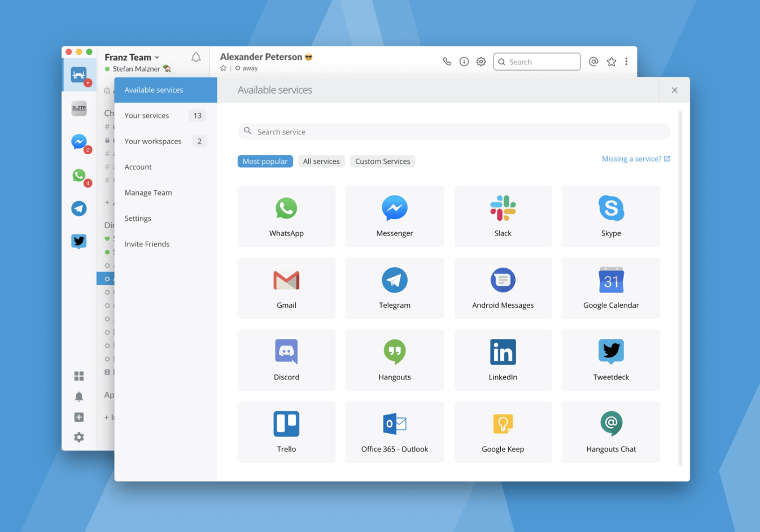Select the Most popular filter
Viewport: 760px width, 532px height.
[x=265, y=162]
